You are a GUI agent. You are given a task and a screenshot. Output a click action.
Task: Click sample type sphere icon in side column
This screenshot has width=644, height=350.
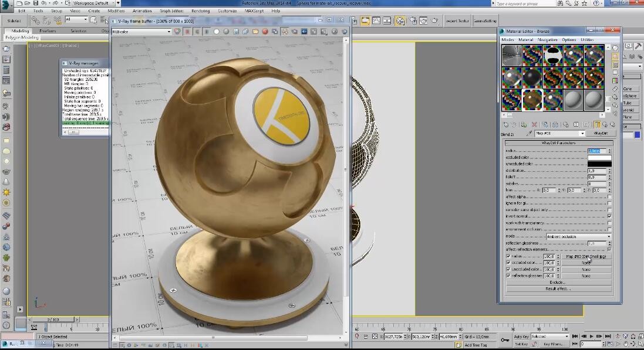click(x=615, y=48)
